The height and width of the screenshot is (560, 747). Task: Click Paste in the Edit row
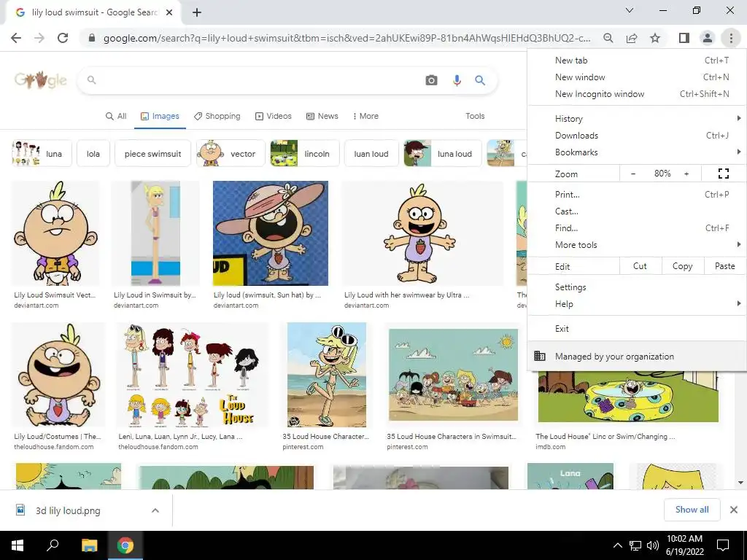pyautogui.click(x=725, y=266)
